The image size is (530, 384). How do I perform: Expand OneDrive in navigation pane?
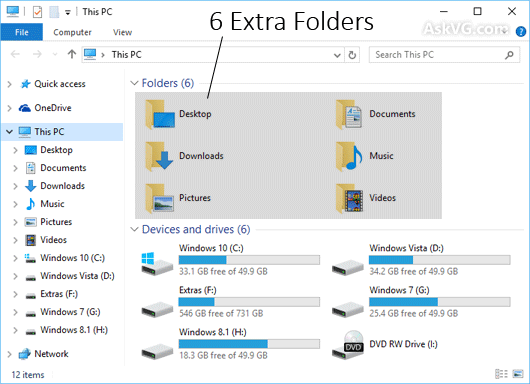click(x=9, y=108)
